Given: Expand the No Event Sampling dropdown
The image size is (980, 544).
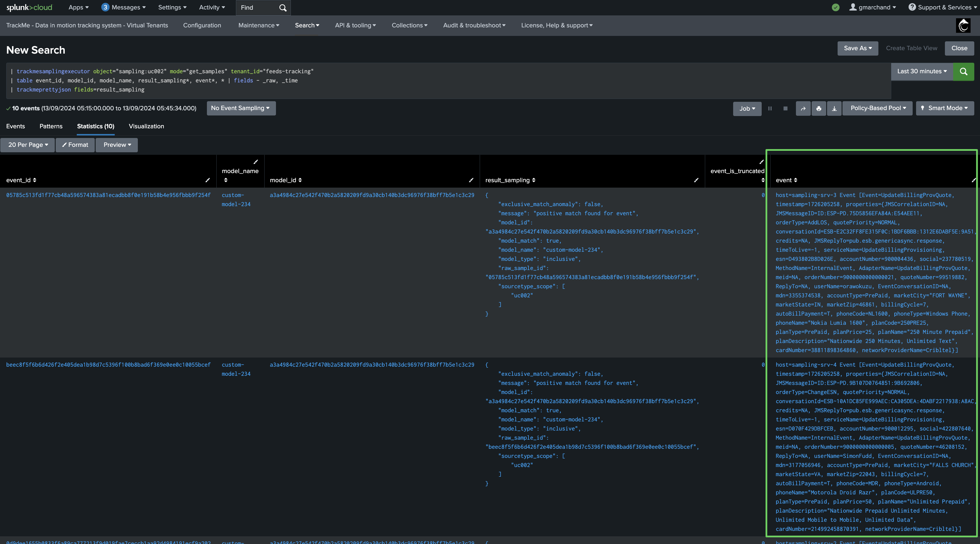Looking at the screenshot, I should pos(241,108).
